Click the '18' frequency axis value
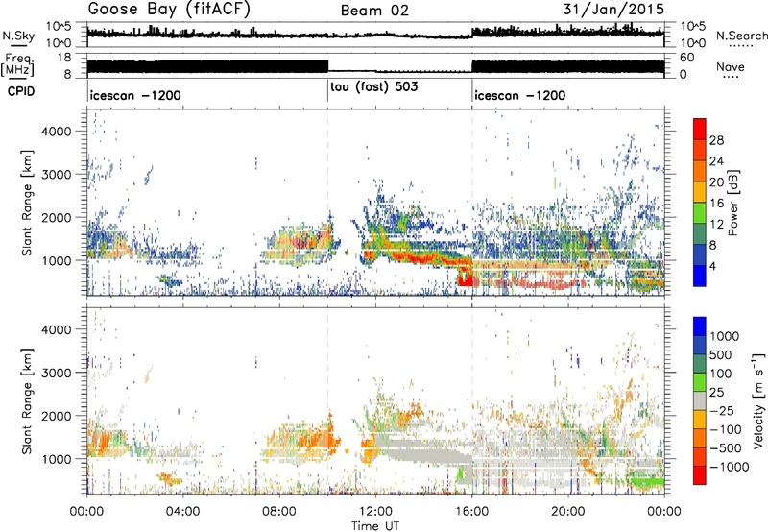 (x=64, y=58)
